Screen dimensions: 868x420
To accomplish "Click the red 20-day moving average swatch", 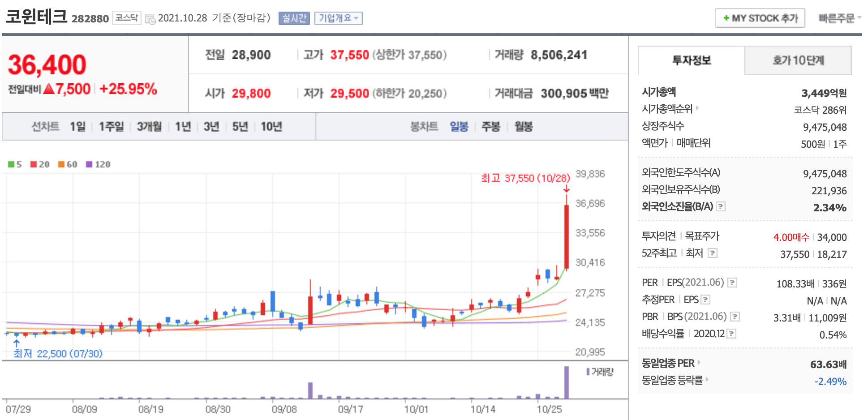I will 34,164.
